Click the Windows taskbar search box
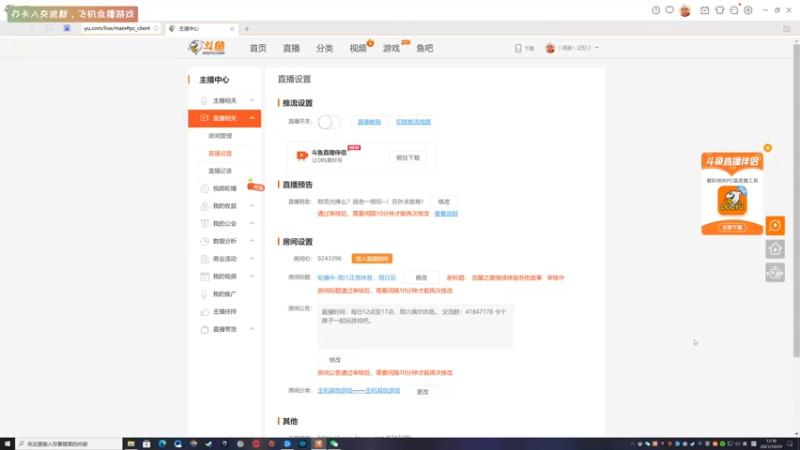The width and height of the screenshot is (800, 450). click(68, 444)
